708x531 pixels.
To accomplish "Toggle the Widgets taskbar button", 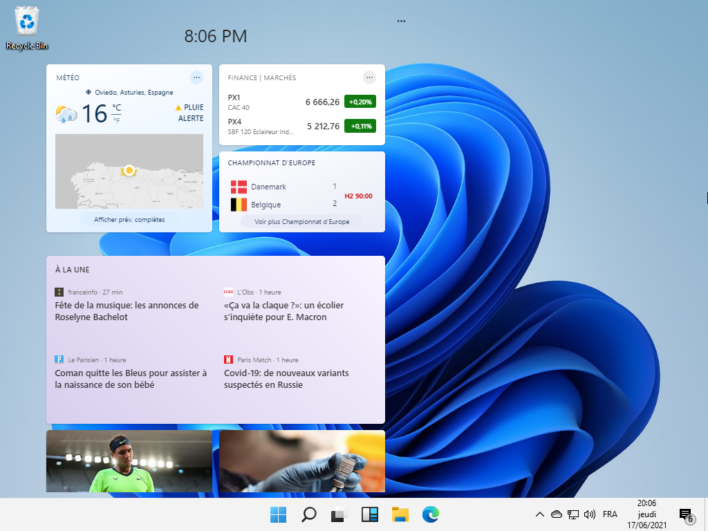I will [369, 515].
